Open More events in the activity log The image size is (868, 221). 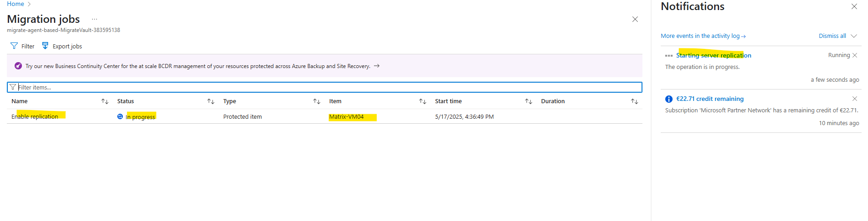(x=703, y=36)
